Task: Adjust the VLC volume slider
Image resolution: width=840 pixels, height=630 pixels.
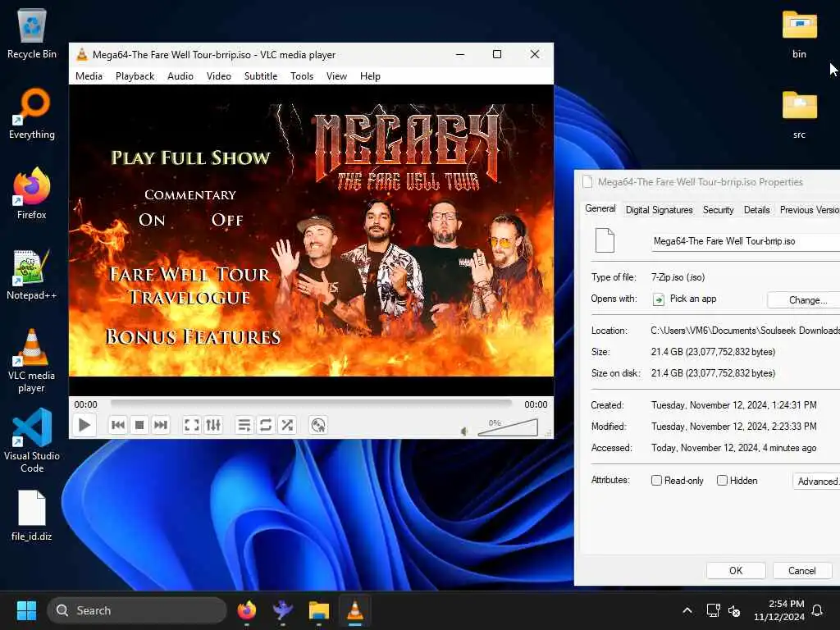Action: tap(508, 427)
